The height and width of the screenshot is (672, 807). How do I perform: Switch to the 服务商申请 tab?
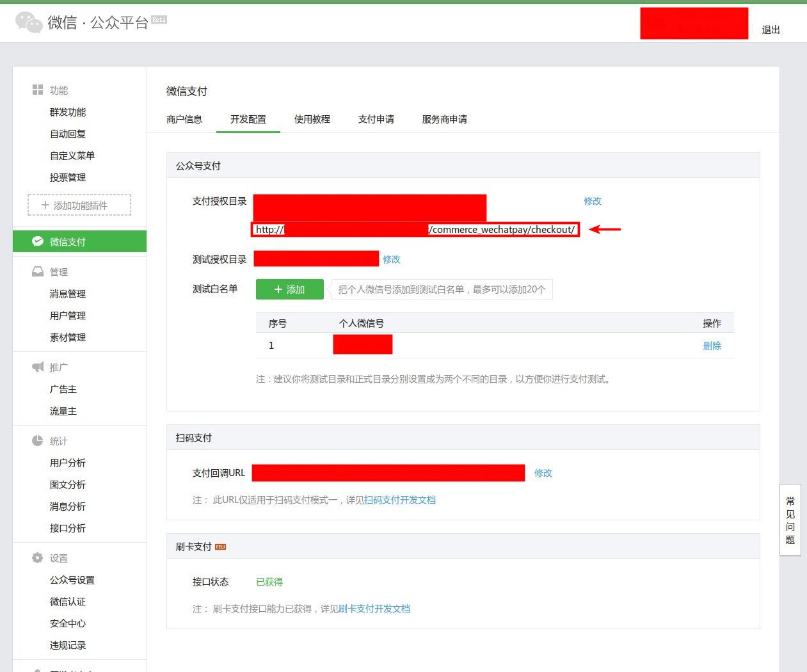(445, 119)
